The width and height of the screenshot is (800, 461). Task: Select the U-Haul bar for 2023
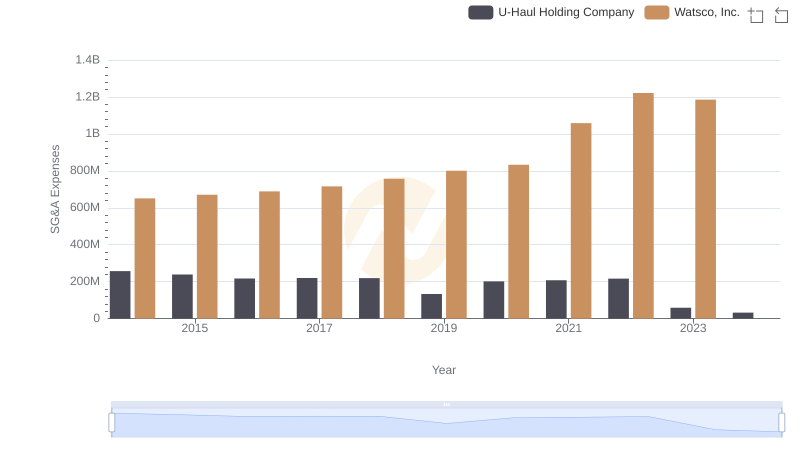681,313
